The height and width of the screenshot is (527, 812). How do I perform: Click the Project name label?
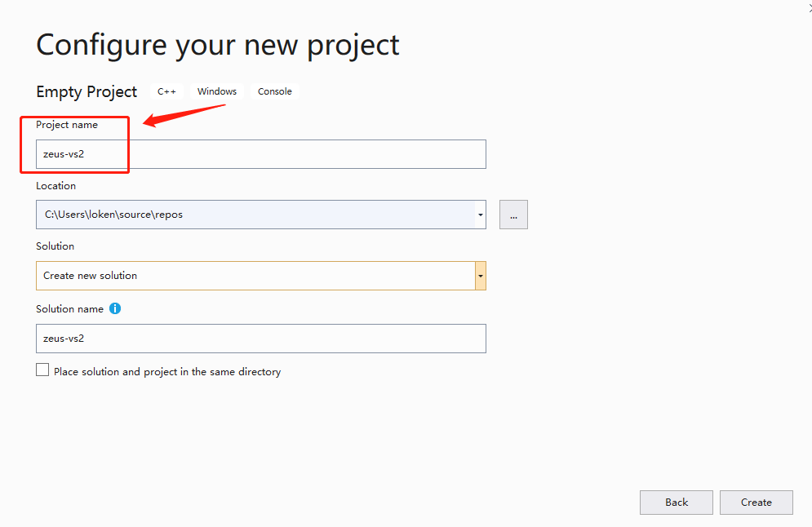pos(67,125)
